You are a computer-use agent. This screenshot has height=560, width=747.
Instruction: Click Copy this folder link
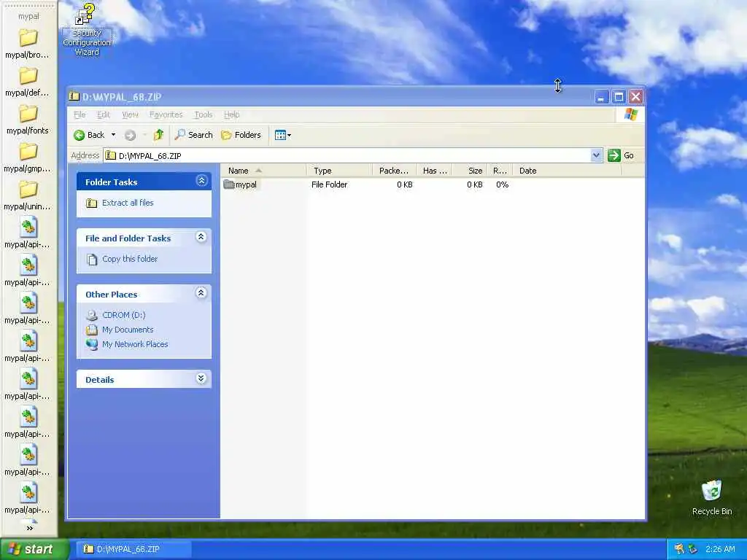pos(130,259)
